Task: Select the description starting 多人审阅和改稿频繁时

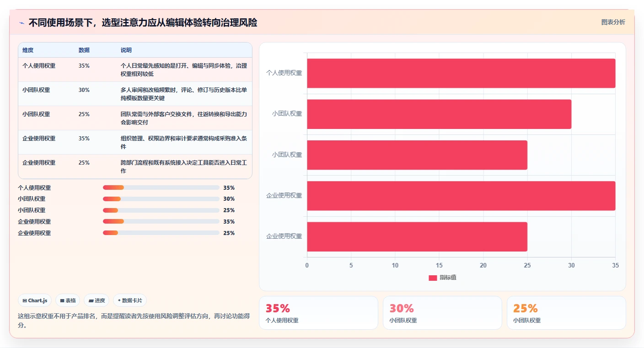Action: (184, 94)
